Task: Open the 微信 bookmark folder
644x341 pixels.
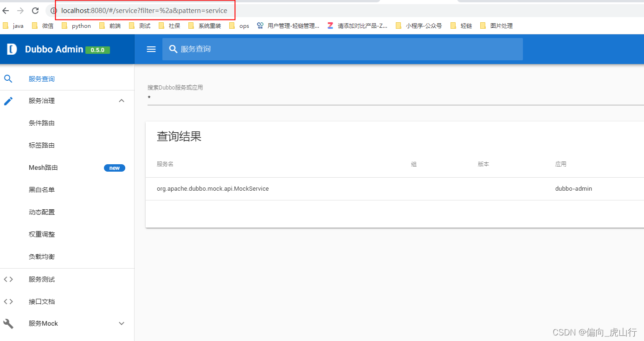Action: click(x=43, y=26)
